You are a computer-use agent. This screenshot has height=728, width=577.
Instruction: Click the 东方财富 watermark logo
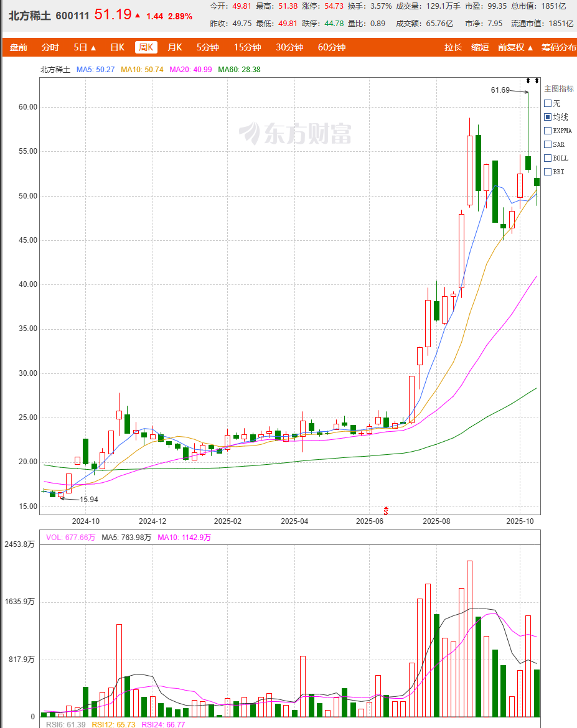[x=296, y=133]
